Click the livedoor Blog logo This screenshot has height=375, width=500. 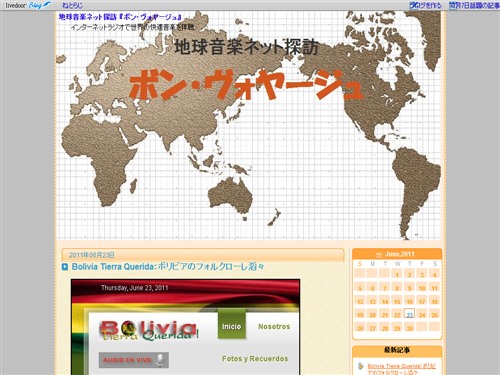pos(28,5)
